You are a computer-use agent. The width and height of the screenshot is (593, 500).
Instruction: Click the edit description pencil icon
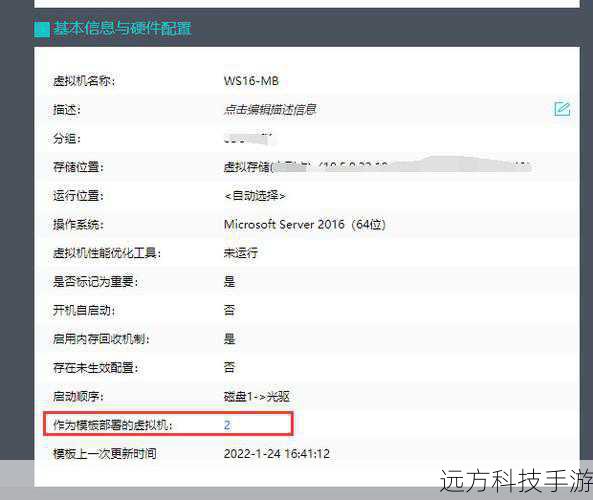(x=562, y=109)
